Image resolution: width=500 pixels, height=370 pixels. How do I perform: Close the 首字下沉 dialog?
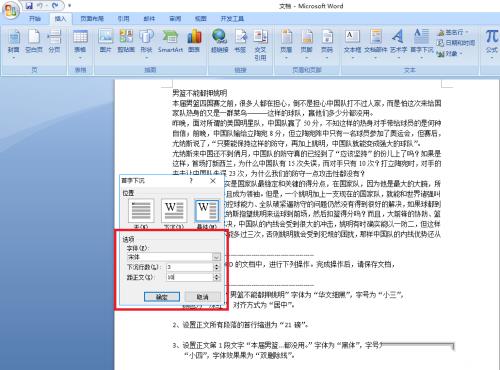[x=213, y=181]
